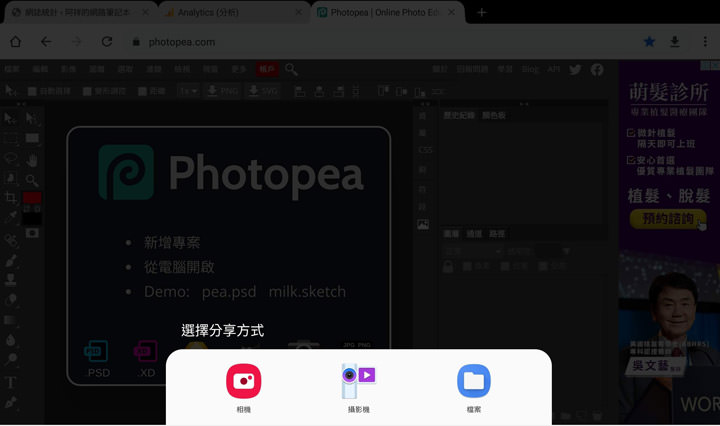Switch to the 歷史記錄 (History) panel tab
The width and height of the screenshot is (720, 426).
(459, 115)
